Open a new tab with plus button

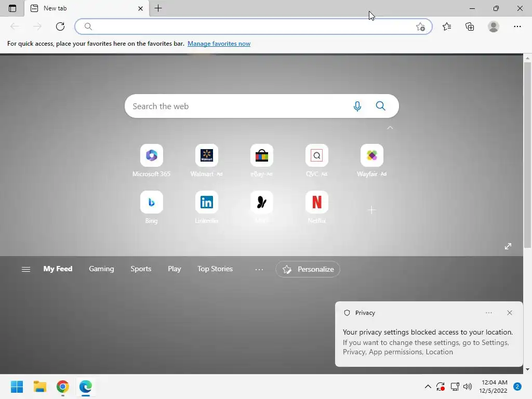click(x=158, y=8)
